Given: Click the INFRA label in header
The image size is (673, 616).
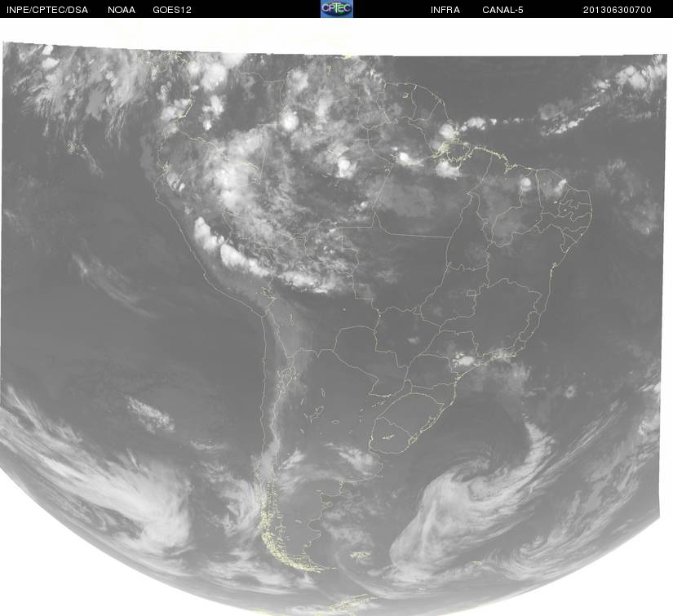Looking at the screenshot, I should (445, 10).
